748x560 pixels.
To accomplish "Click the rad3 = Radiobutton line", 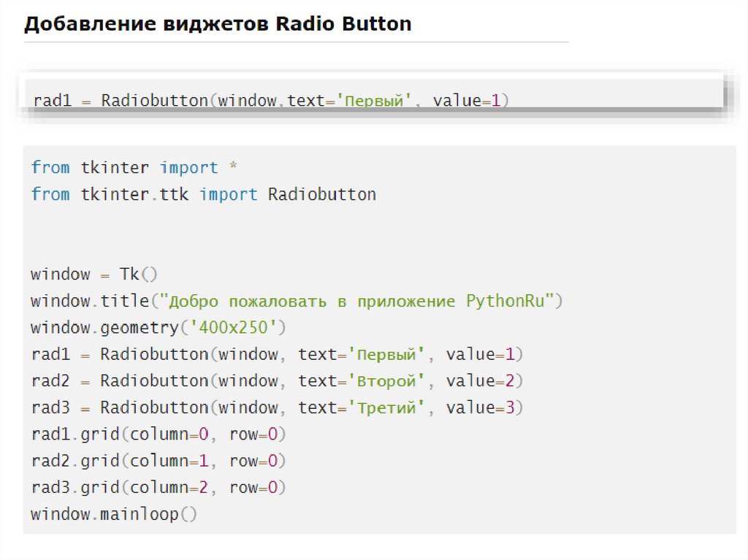I will click(x=277, y=407).
